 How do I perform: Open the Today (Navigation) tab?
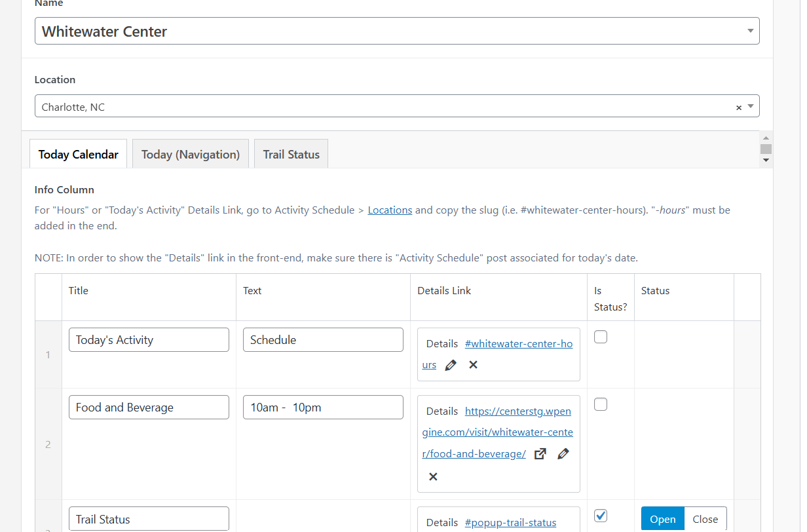(190, 154)
